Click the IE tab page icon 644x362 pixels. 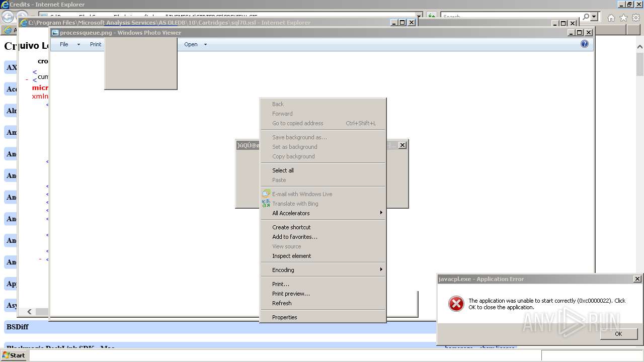tap(7, 30)
